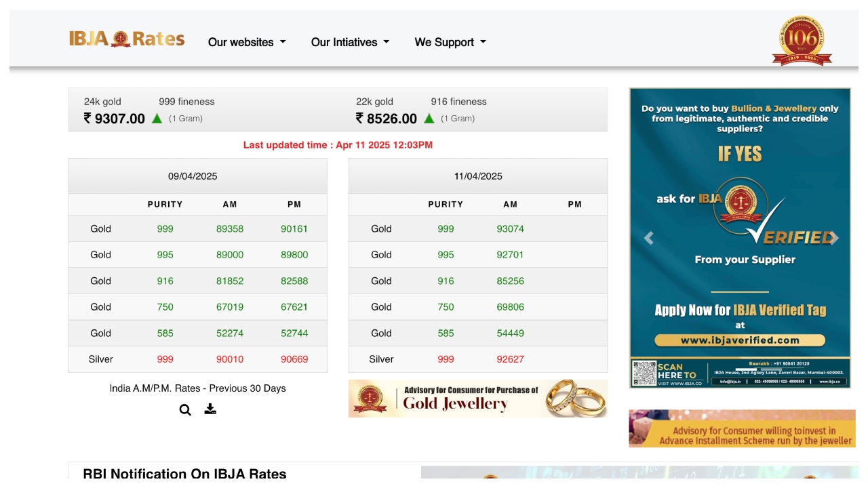Open the Our Intiatives dropdown menu
This screenshot has height=488, width=868.
point(350,42)
